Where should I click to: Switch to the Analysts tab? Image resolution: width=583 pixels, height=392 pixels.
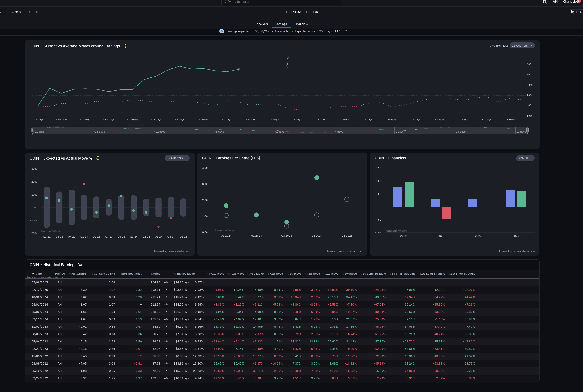[x=262, y=24]
